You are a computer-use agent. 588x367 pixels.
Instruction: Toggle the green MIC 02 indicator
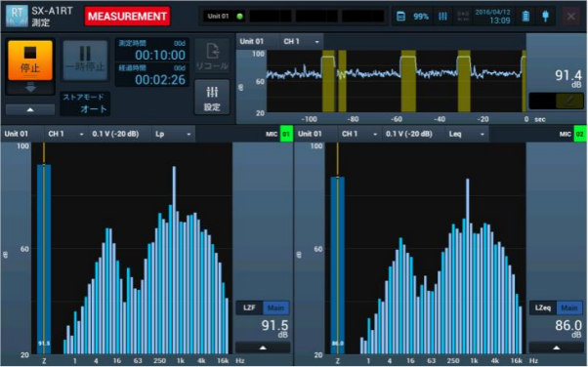[x=580, y=134]
